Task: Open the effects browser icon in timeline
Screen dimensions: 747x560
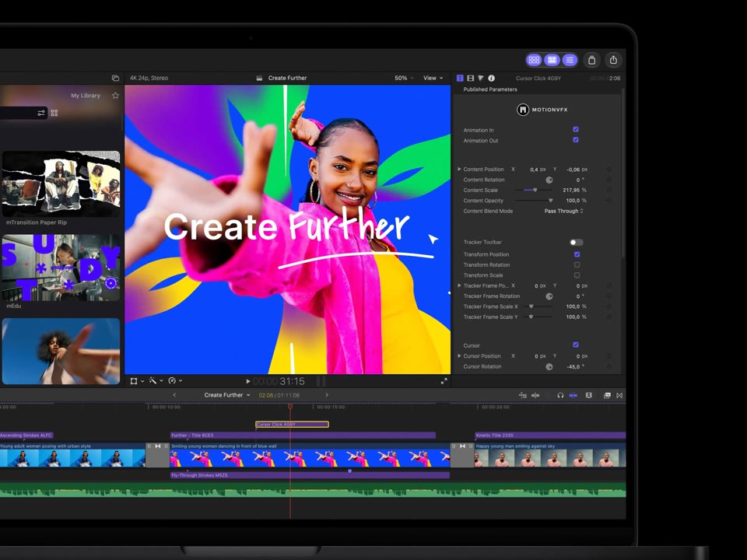Action: click(x=607, y=395)
